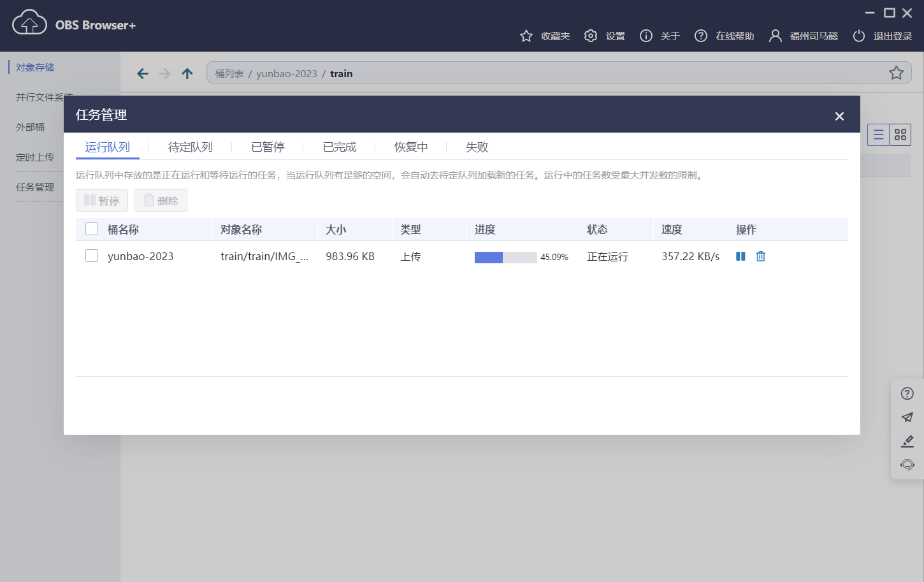Image resolution: width=924 pixels, height=582 pixels.
Task: Switch to grid view icon
Action: coord(900,135)
